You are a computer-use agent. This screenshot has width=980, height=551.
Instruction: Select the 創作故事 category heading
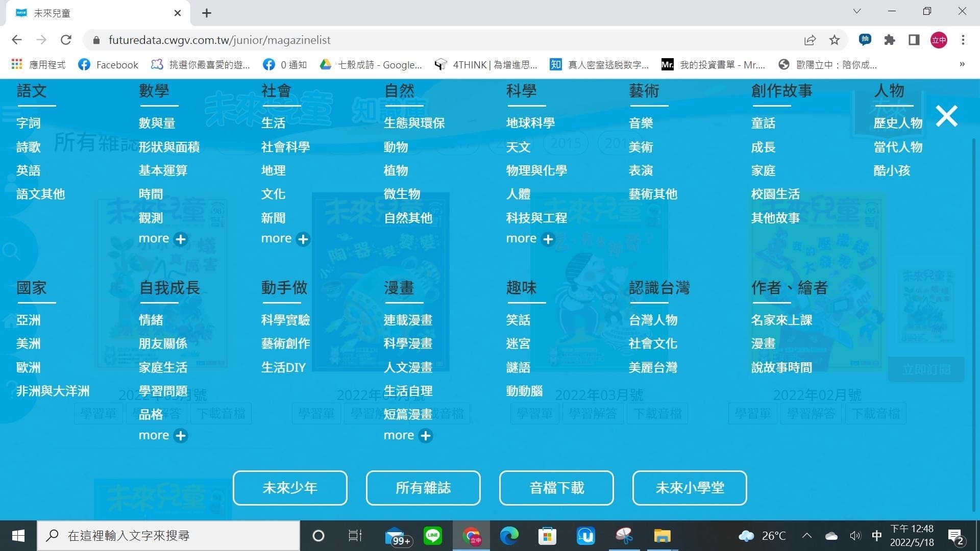(x=782, y=91)
